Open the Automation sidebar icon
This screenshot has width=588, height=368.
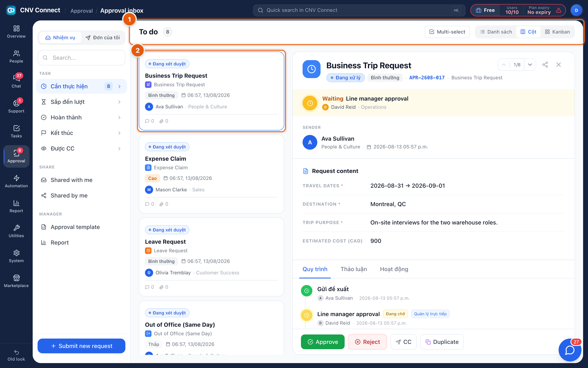tap(16, 181)
